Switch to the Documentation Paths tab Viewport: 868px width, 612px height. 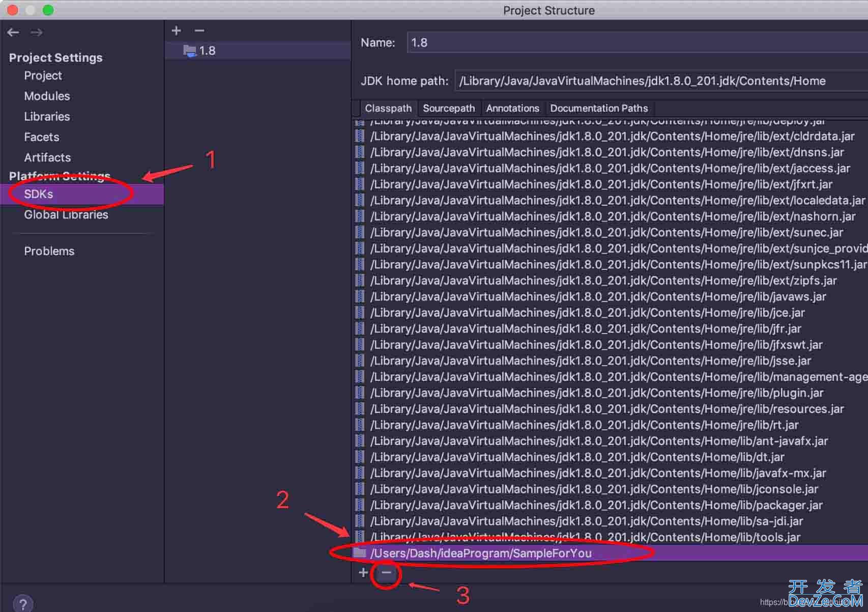(x=599, y=108)
